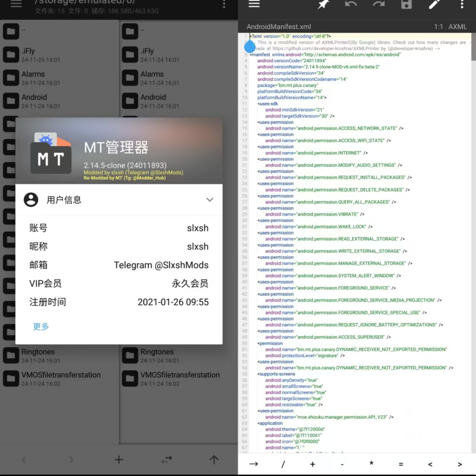Image resolution: width=476 pixels, height=476 pixels.
Task: Place cursor on android.permission.ACCESS_SUPERUSER line
Action: (x=328, y=337)
